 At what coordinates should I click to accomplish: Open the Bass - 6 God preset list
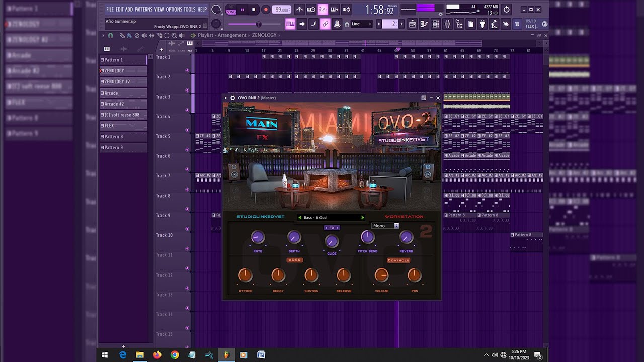click(331, 218)
